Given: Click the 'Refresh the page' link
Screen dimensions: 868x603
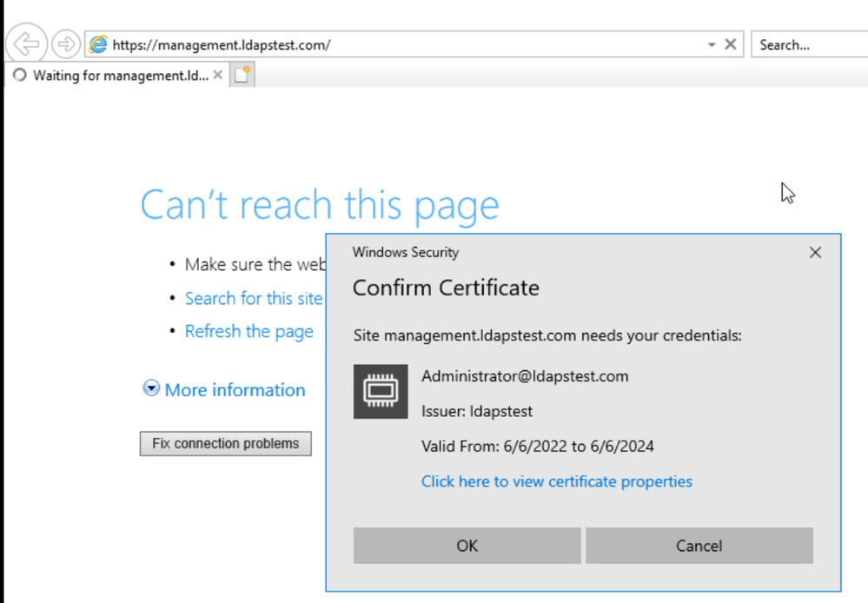Looking at the screenshot, I should pos(249,331).
